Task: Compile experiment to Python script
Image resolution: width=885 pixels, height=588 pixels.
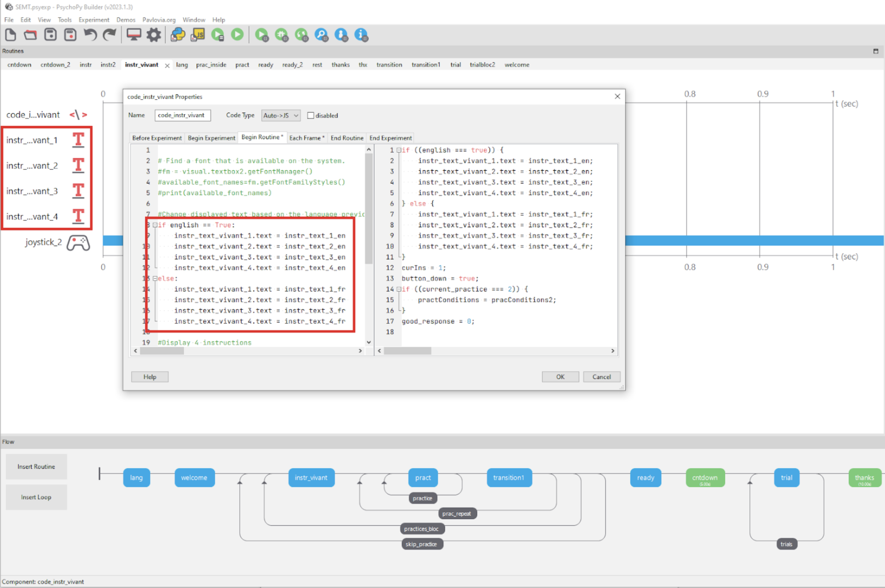Action: [x=178, y=35]
